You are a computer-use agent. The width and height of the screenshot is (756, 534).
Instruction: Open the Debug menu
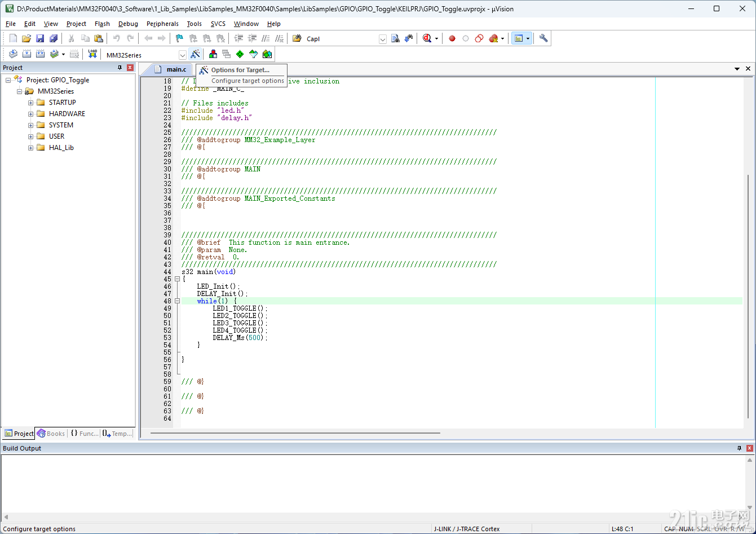(128, 24)
